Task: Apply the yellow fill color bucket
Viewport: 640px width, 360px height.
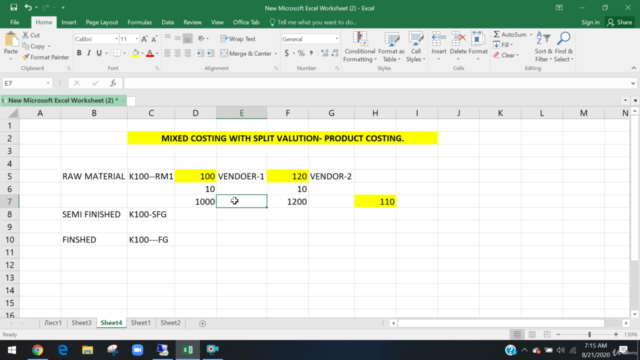Action: point(135,53)
